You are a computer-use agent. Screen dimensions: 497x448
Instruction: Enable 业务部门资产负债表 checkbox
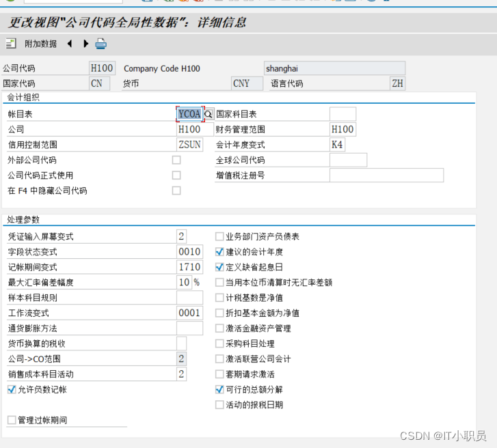[219, 236]
